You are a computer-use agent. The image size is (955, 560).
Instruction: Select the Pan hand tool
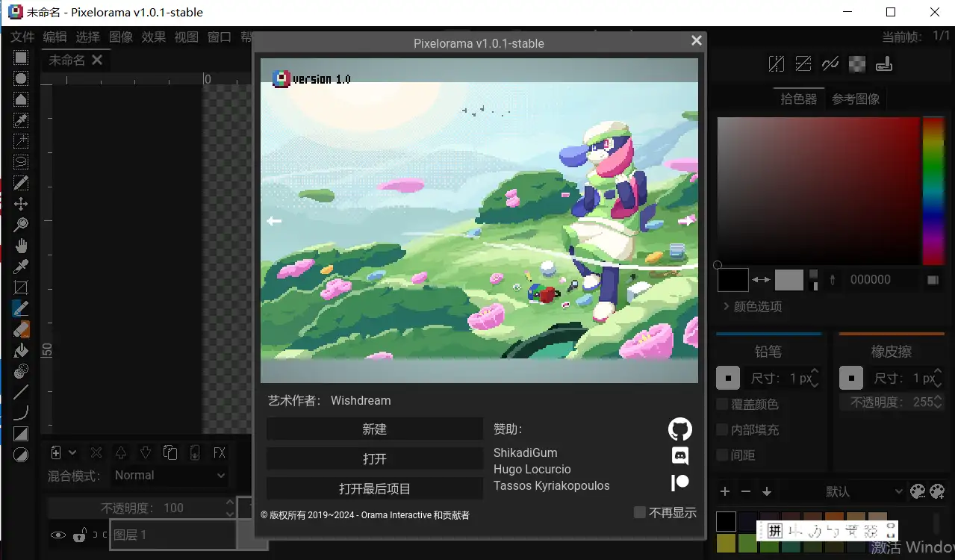point(21,246)
